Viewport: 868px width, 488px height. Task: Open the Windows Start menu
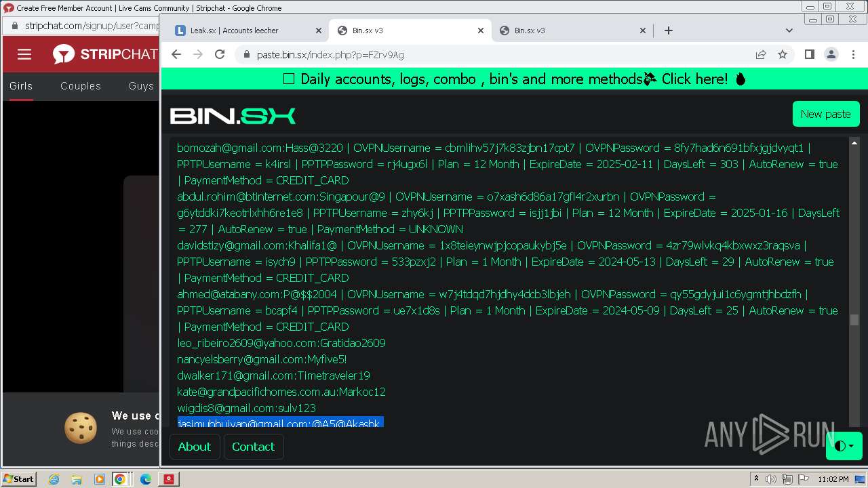click(18, 479)
